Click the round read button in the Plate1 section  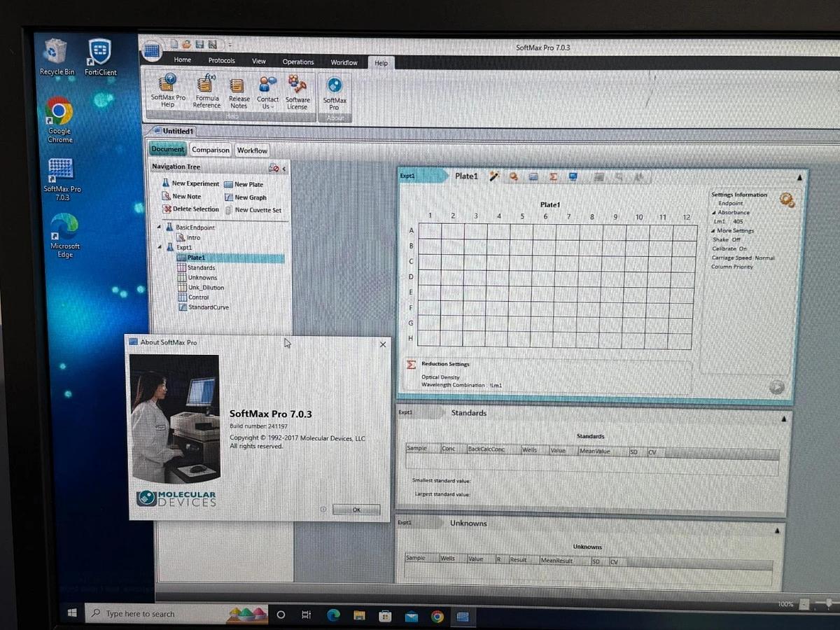coord(776,387)
